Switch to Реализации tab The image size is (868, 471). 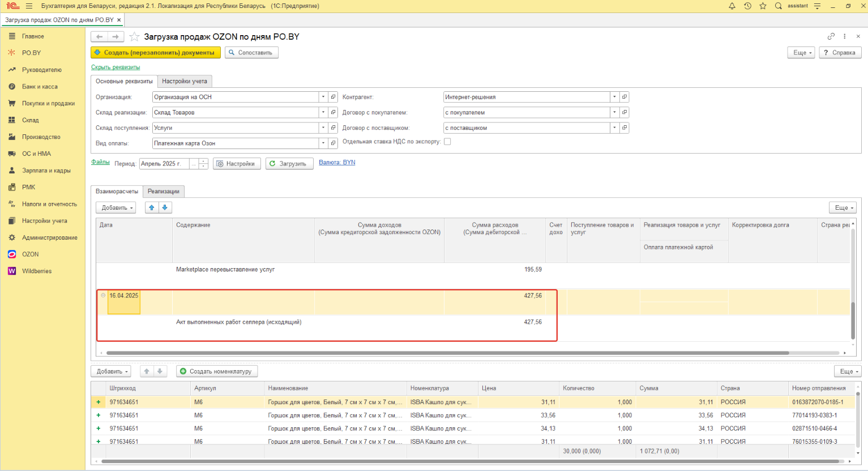pos(164,192)
